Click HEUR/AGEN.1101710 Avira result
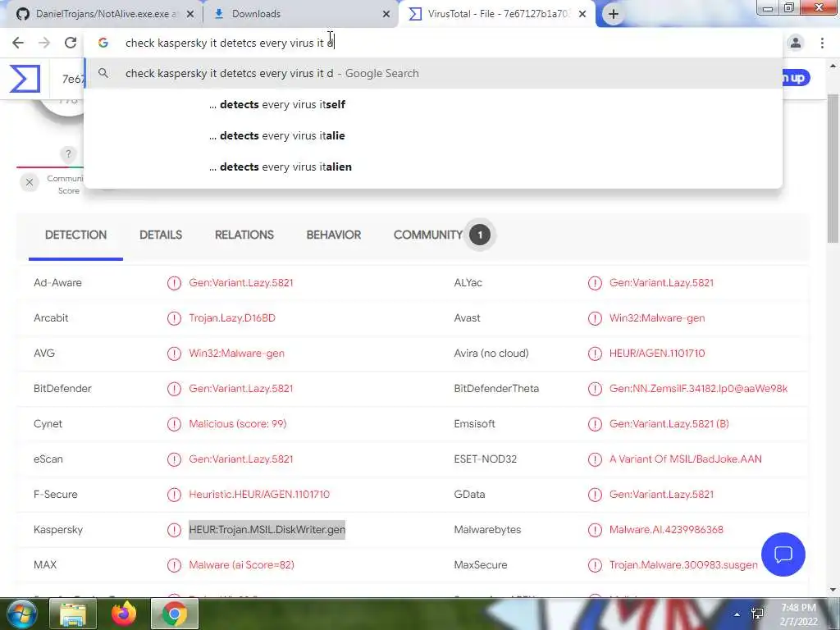Screen dimensions: 840x630 [657, 354]
